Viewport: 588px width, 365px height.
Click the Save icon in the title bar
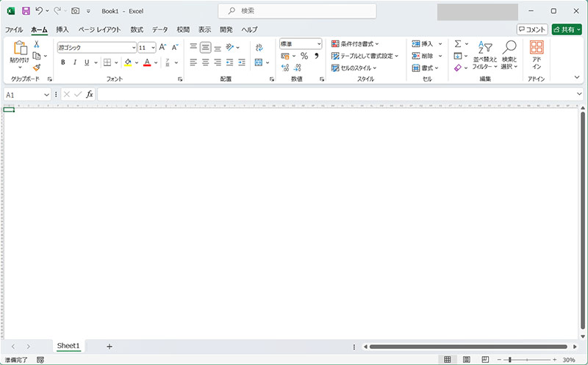pos(26,11)
